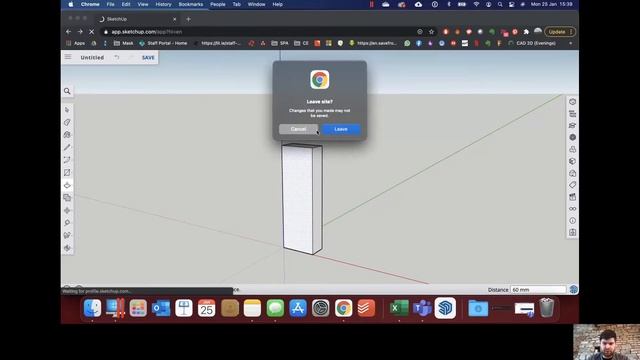Open the Edit menu
The image size is (640, 360).
[x=126, y=4]
